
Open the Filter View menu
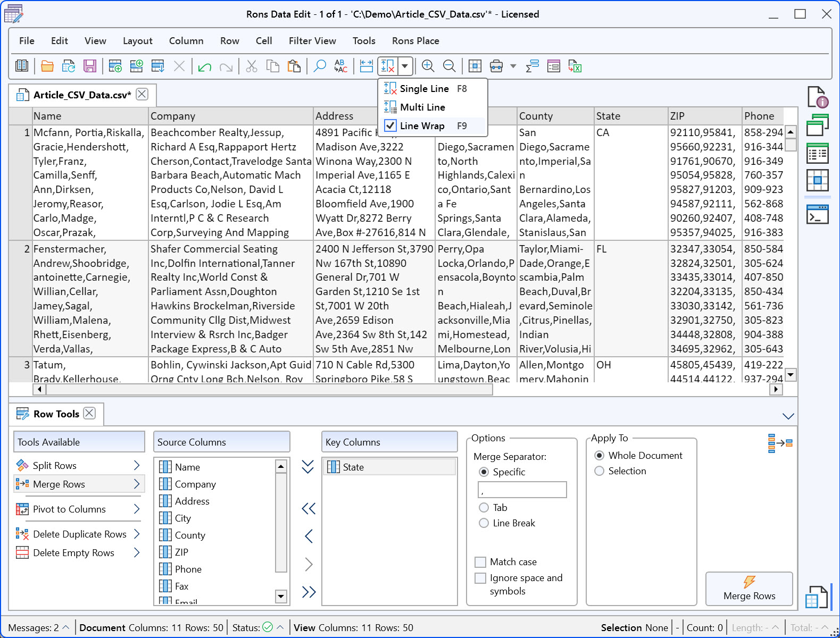(x=312, y=41)
